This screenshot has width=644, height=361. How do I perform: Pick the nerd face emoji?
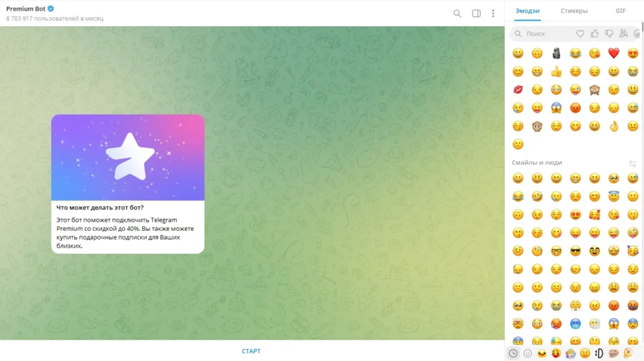(556, 251)
